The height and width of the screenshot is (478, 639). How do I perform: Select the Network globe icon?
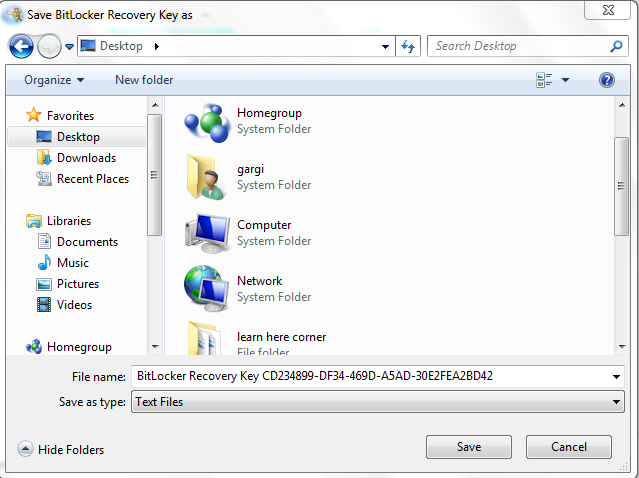[207, 289]
